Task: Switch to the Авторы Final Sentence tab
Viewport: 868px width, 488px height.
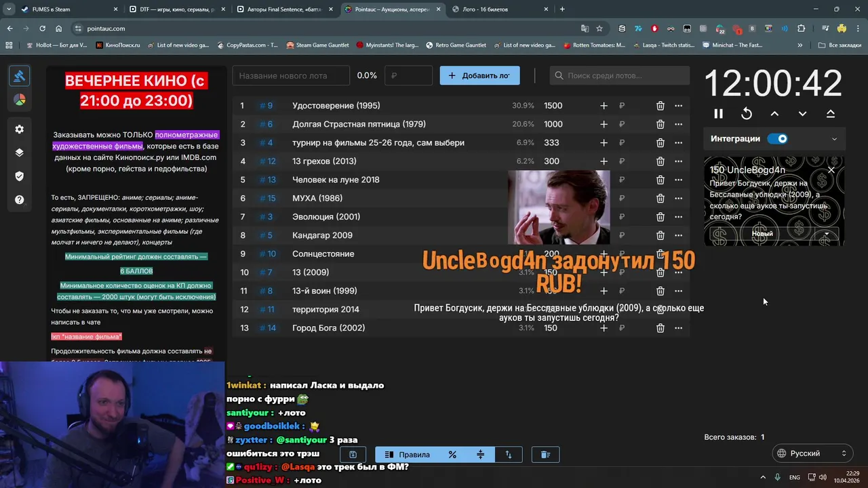Action: coord(285,9)
